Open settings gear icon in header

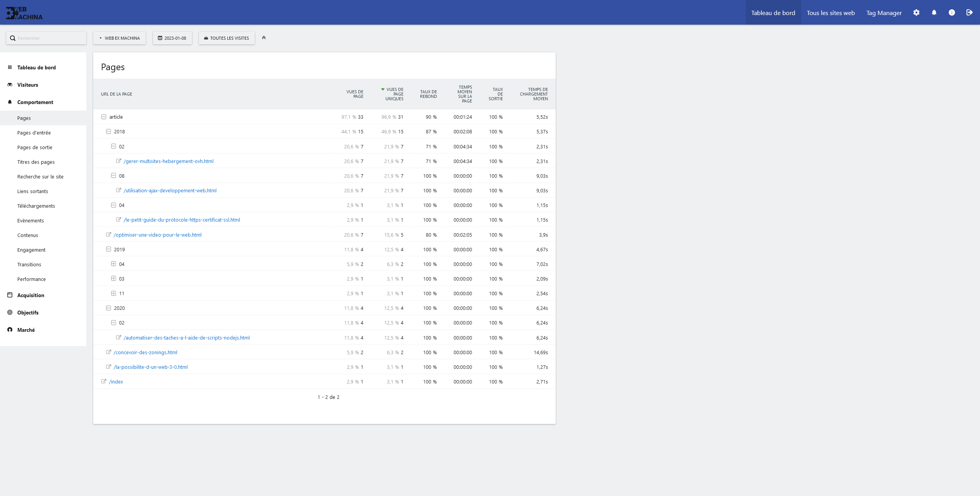point(916,13)
